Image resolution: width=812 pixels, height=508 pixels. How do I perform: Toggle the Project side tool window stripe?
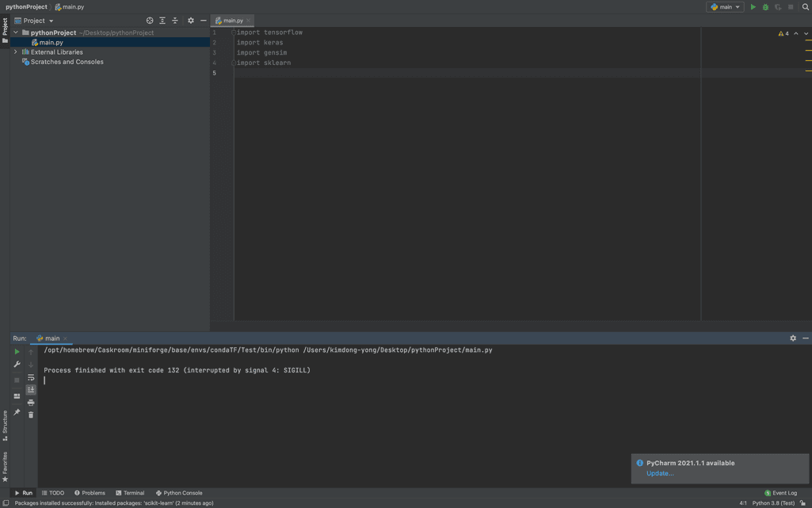coord(5,30)
